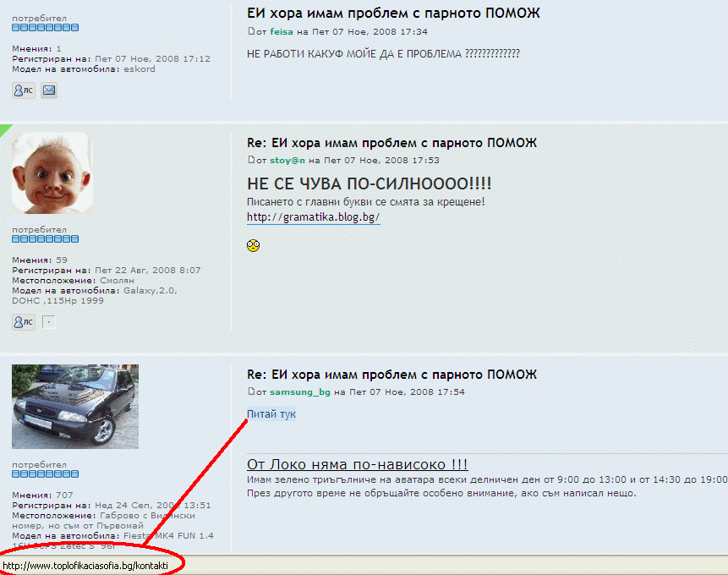
Task: Click the yellow smiley emoticon in stoy@n's post
Action: (253, 246)
